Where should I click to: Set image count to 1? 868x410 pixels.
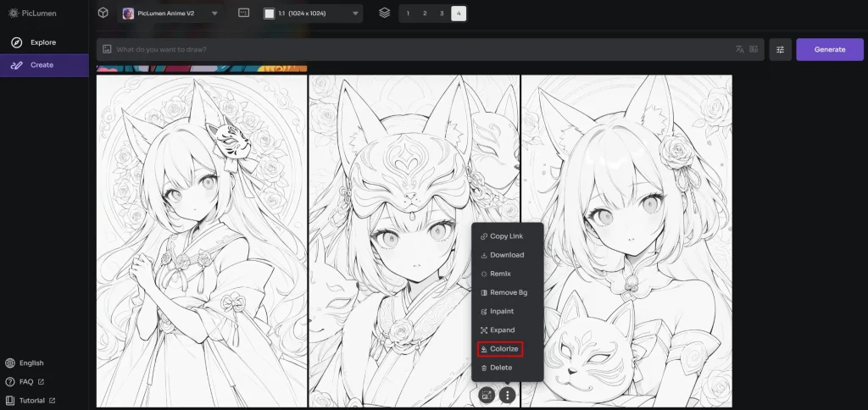(408, 14)
